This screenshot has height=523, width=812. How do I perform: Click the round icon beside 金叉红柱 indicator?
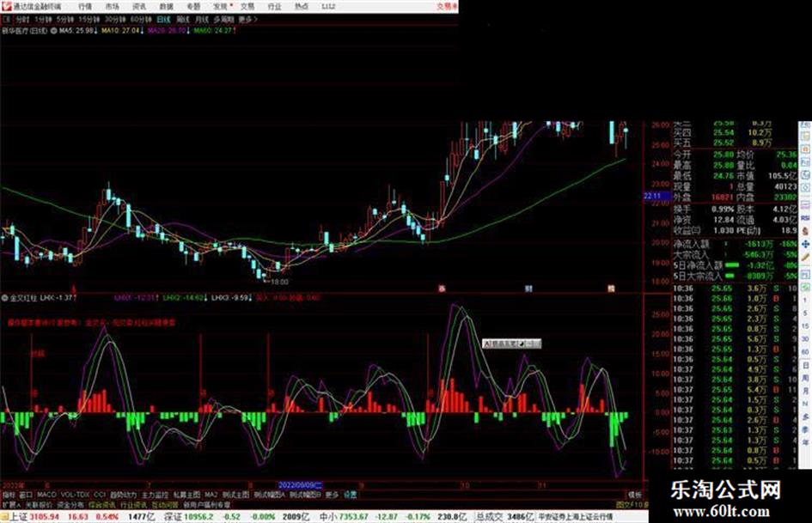pyautogui.click(x=5, y=298)
